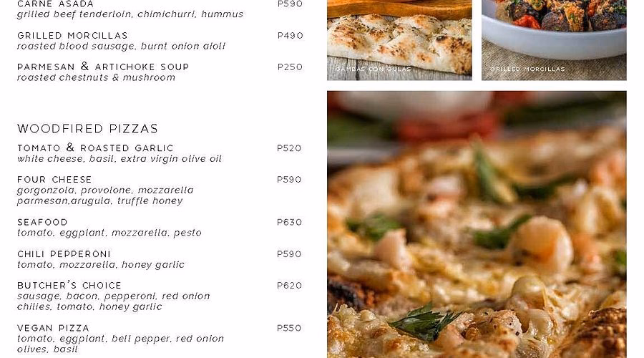Screen dimensions: 644x358
Task: Click the P250 soup price
Action: [290, 67]
